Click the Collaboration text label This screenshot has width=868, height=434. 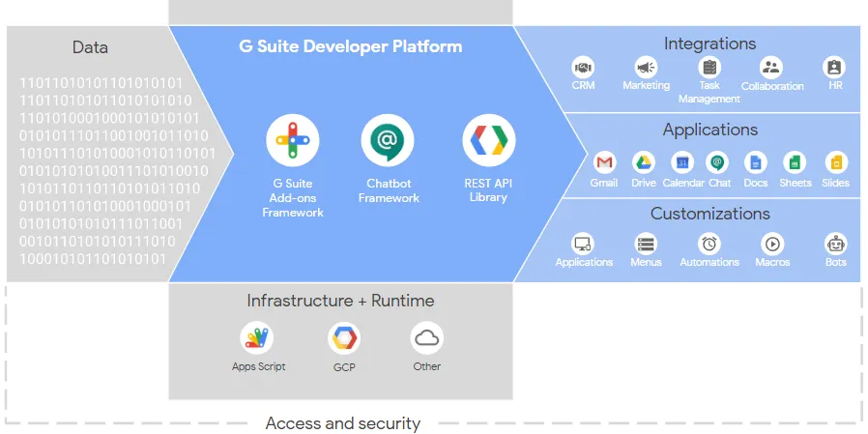pyautogui.click(x=772, y=86)
